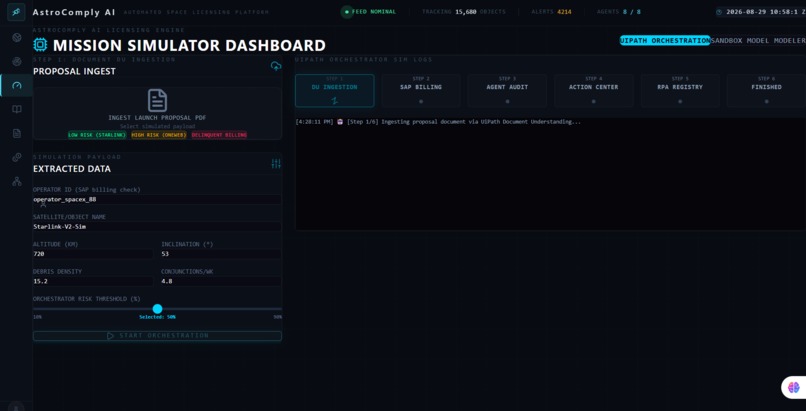Select Low Risk (Starlink) payload
This screenshot has width=806, height=411.
point(97,135)
